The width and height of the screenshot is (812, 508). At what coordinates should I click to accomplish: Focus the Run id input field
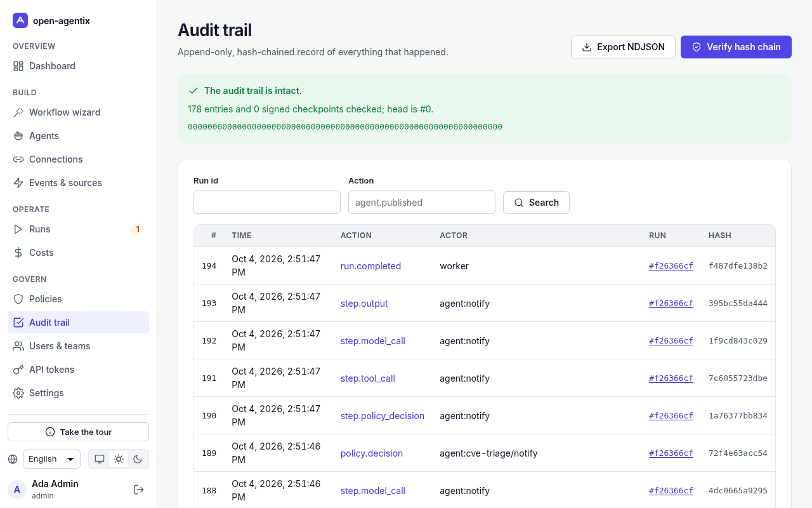tap(267, 203)
